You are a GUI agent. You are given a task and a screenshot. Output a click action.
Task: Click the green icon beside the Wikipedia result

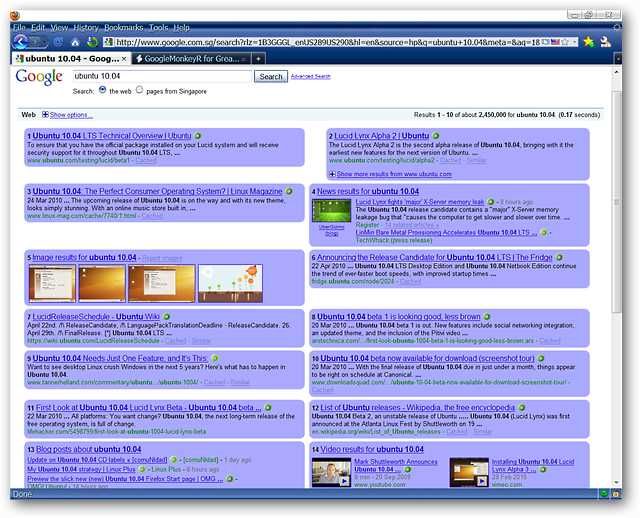pos(522,407)
